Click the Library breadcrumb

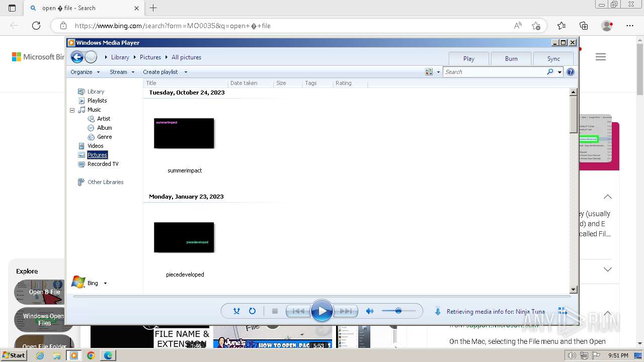tap(120, 57)
